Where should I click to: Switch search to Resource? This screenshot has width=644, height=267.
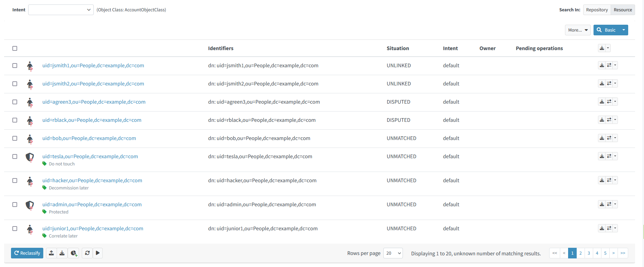(x=622, y=10)
